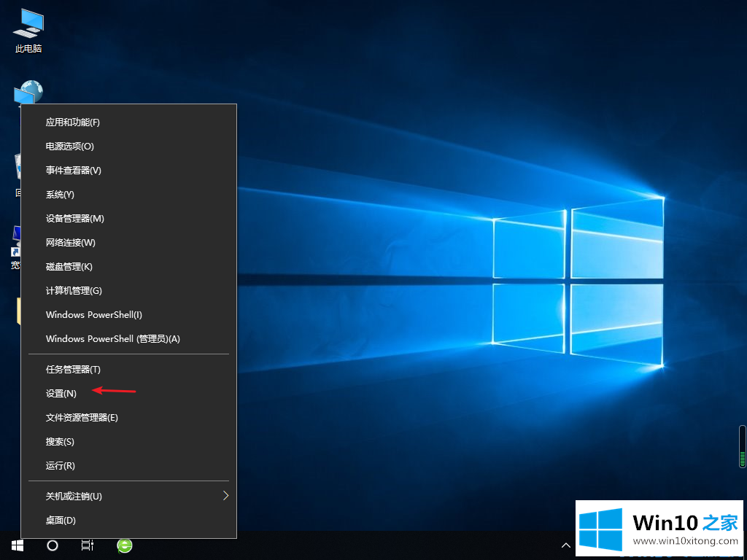Open 事件查看器(V) menu entry
The height and width of the screenshot is (560, 747).
(x=128, y=171)
